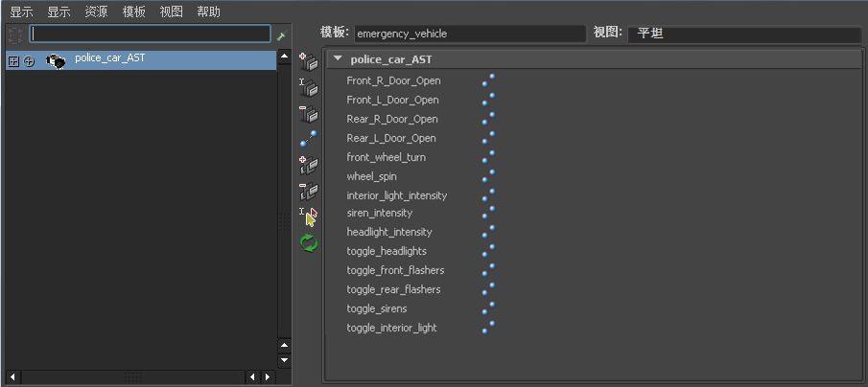Click the grayed filter icon left of search field
The height and width of the screenshot is (387, 868).
15,34
